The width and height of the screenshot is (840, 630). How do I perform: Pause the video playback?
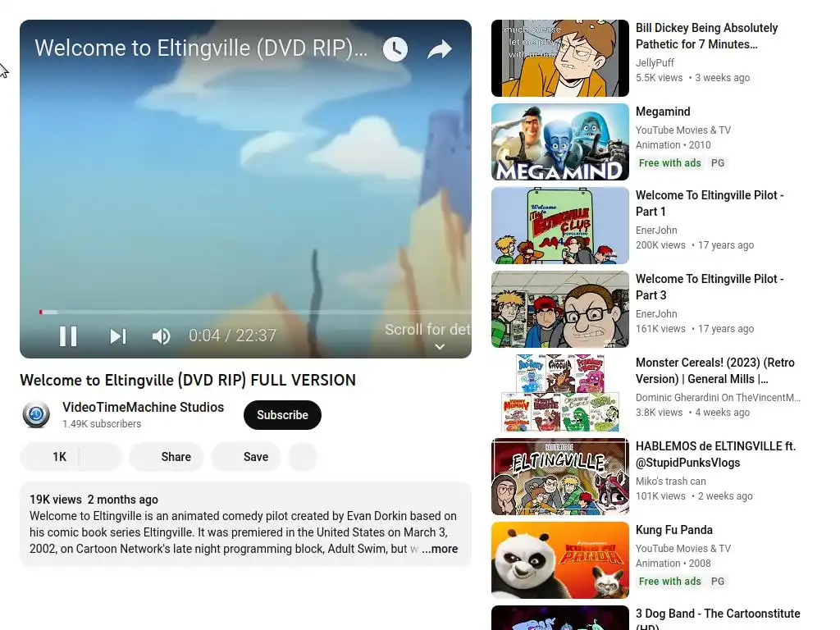point(68,336)
